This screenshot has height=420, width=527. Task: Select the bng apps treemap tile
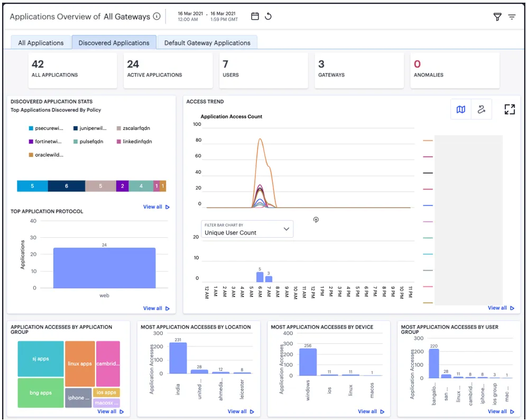point(41,393)
